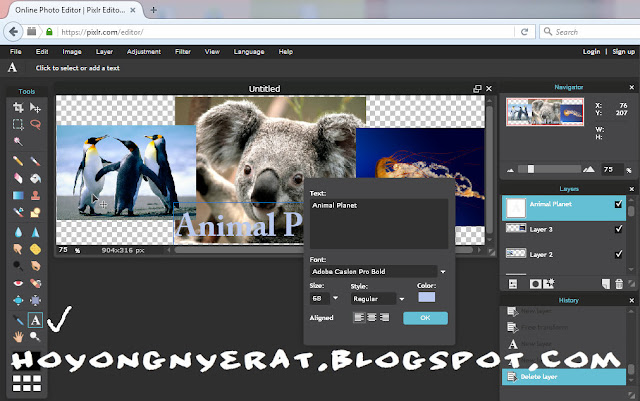
Task: Select the Spot Heal bandage tool
Action: pyautogui.click(x=35, y=283)
